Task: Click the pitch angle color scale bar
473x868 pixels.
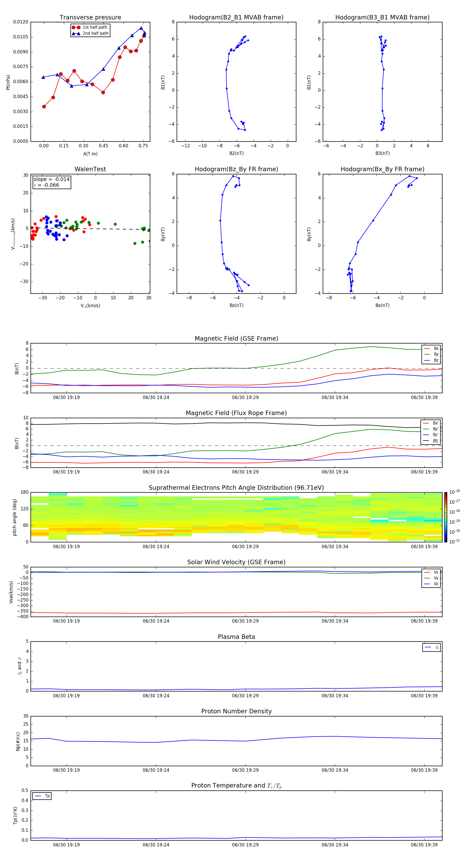Action: [446, 517]
